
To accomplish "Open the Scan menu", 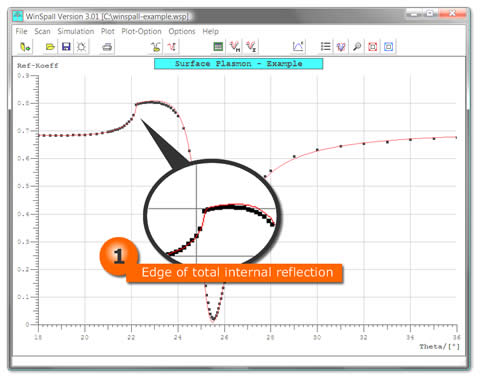I will [x=42, y=31].
